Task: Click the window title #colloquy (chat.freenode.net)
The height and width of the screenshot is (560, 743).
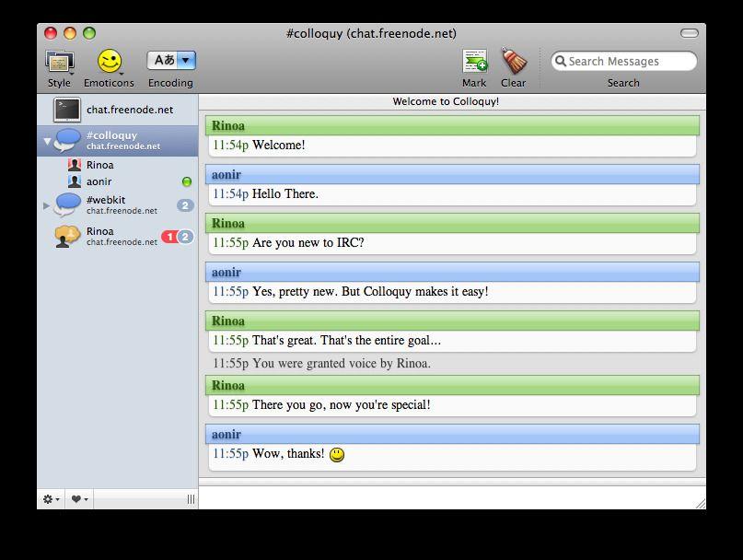Action: pos(371,34)
